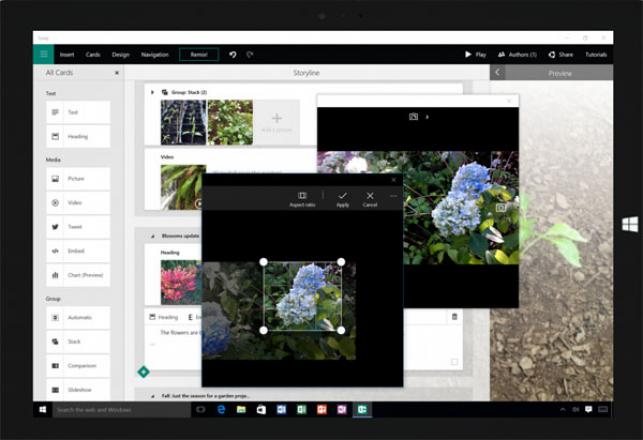The height and width of the screenshot is (440, 643).
Task: Show hidden system tray icons
Action: click(x=563, y=409)
